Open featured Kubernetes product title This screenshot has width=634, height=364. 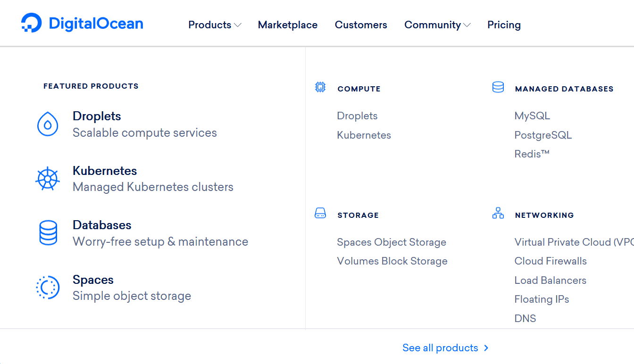105,171
